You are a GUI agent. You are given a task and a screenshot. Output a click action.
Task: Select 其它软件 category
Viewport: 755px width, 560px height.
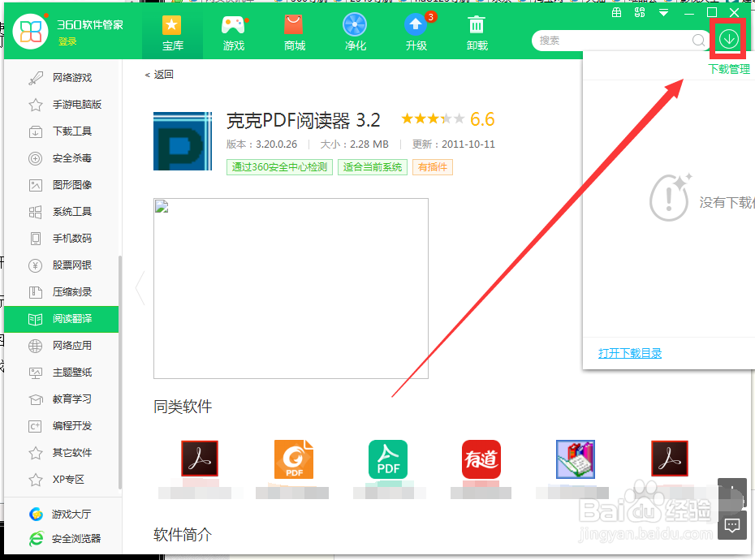[61, 453]
